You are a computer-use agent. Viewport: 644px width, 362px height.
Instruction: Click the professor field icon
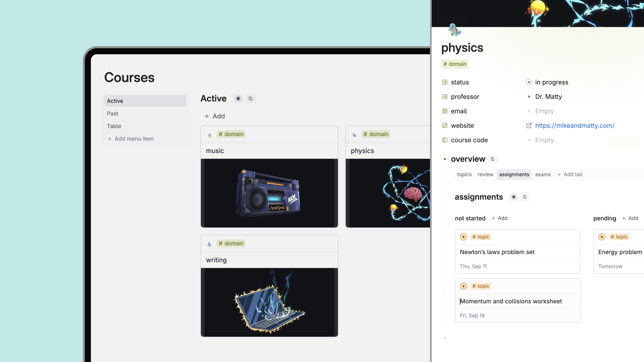pos(445,97)
